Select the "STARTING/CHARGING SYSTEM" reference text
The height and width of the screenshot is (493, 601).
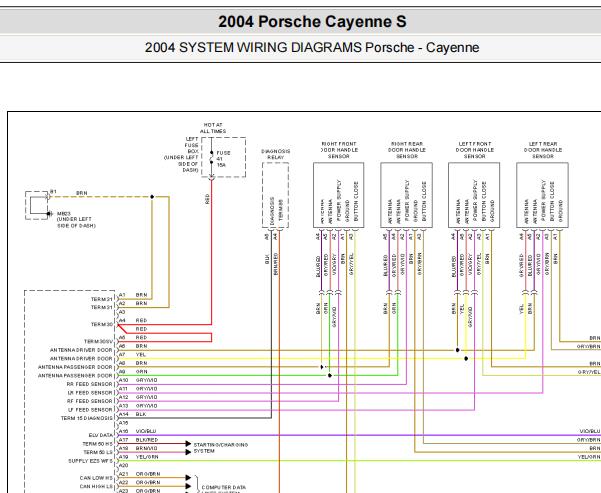[x=221, y=448]
